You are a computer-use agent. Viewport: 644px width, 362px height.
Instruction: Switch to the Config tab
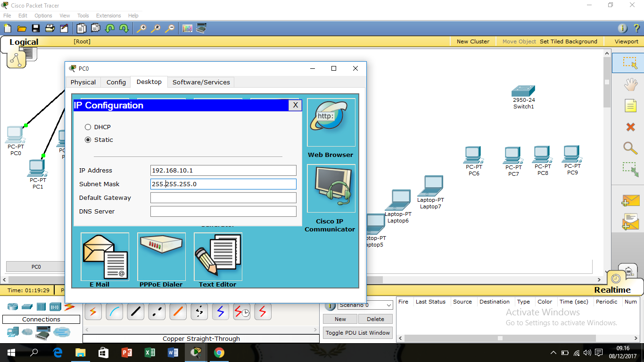point(116,82)
